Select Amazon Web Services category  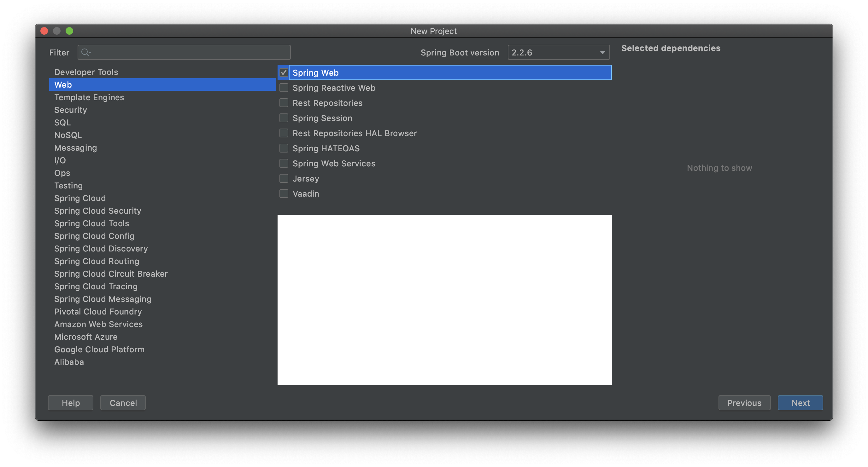tap(98, 324)
